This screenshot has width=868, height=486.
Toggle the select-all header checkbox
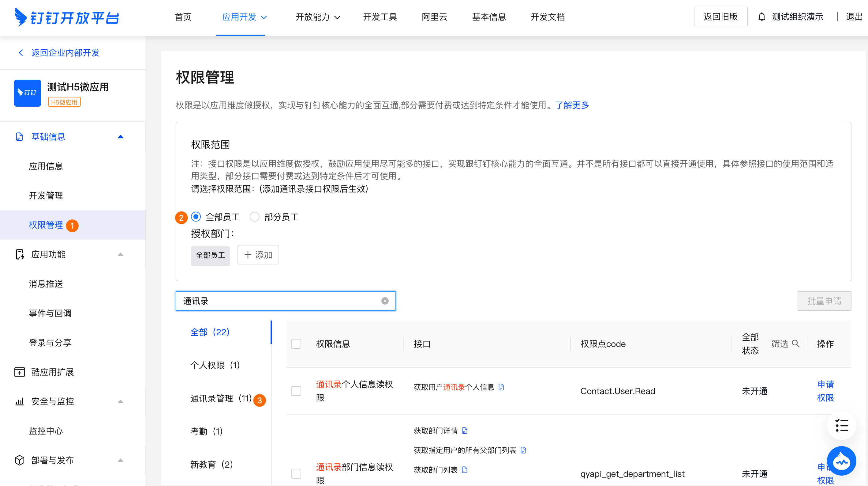[296, 344]
